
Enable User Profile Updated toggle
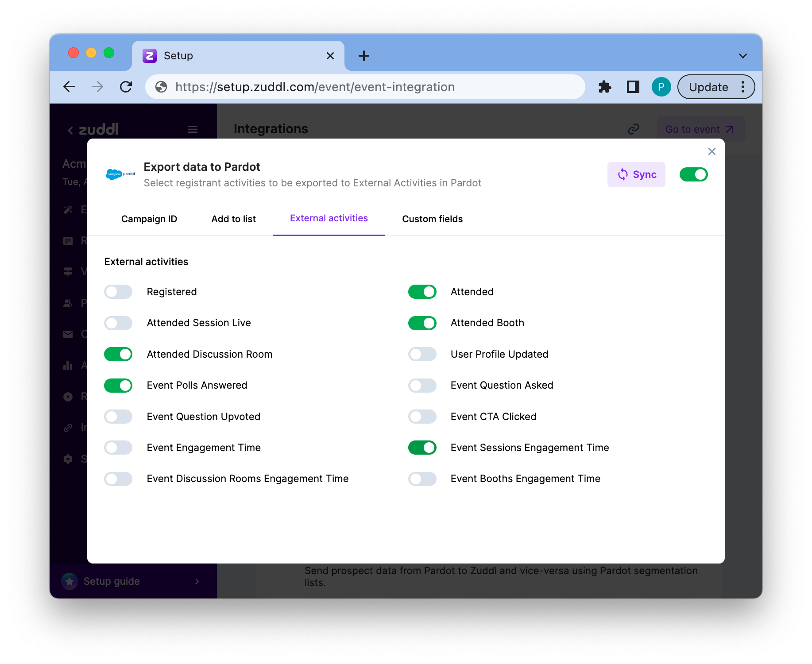coord(422,354)
